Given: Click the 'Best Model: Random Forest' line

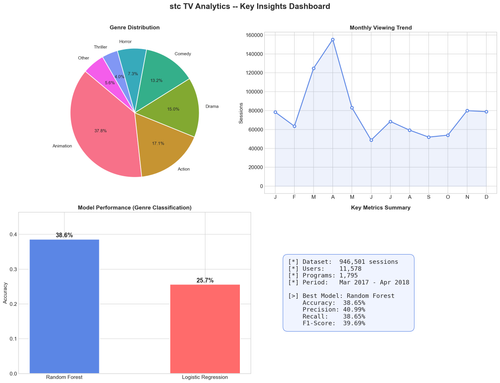Looking at the screenshot, I should pos(341,296).
